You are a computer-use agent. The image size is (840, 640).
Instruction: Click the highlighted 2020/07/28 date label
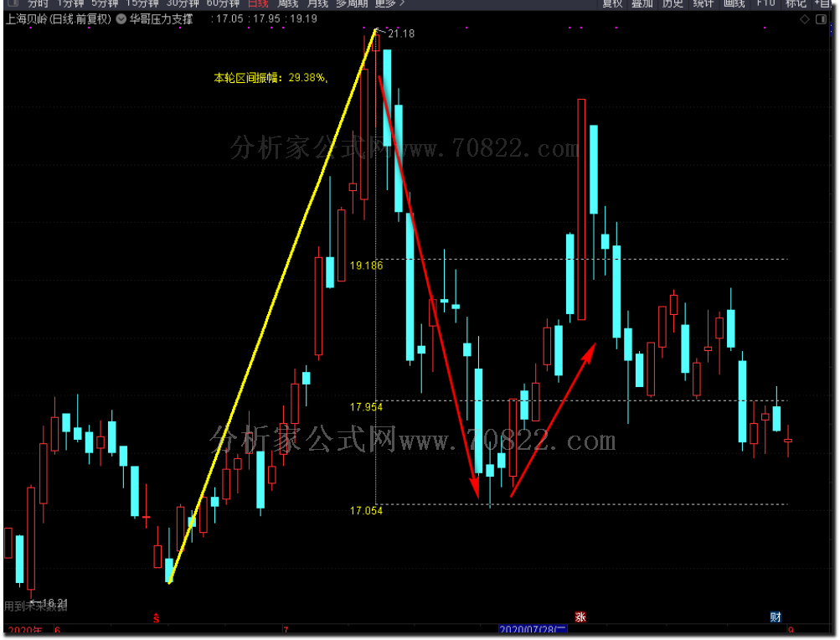pyautogui.click(x=533, y=629)
